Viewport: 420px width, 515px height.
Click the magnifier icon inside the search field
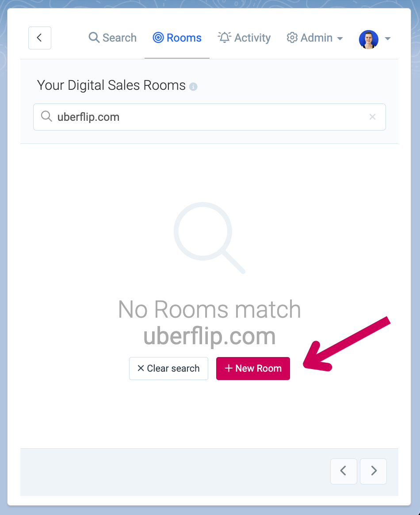point(46,116)
